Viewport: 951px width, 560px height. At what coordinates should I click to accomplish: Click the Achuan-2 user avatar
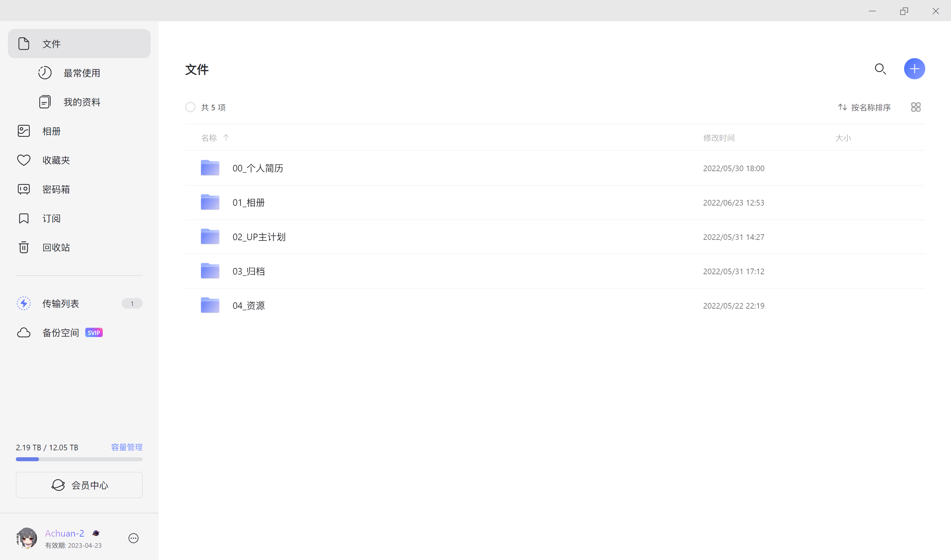tap(26, 538)
